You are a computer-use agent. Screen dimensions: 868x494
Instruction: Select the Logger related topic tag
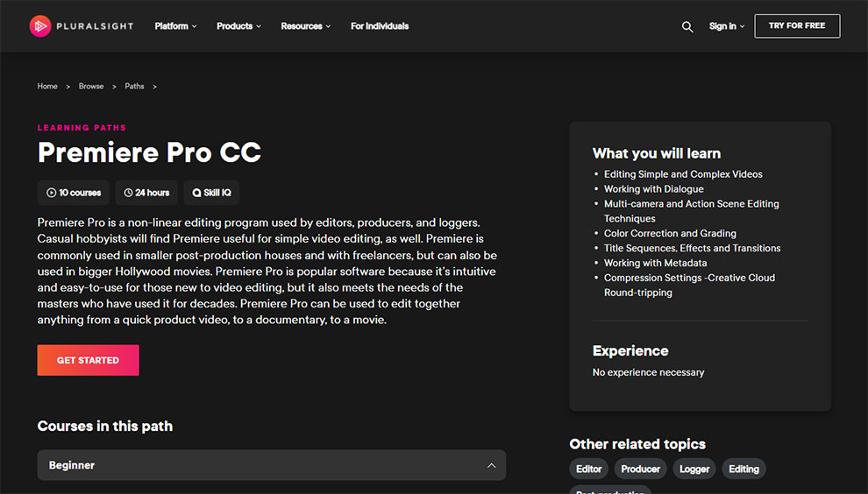(x=694, y=469)
